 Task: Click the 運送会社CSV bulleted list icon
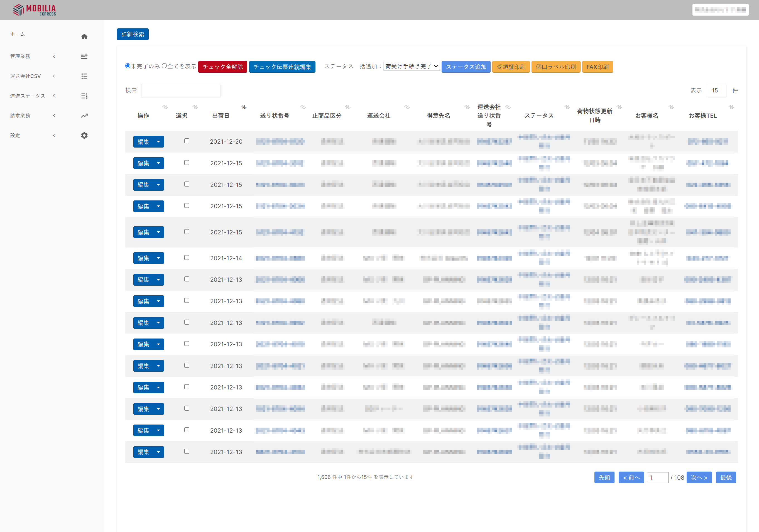84,76
